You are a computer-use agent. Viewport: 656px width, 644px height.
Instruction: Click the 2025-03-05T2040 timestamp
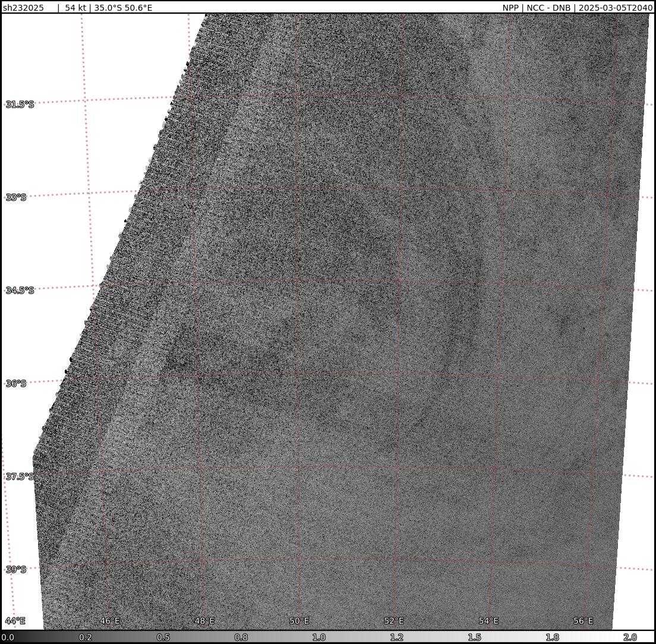point(615,8)
